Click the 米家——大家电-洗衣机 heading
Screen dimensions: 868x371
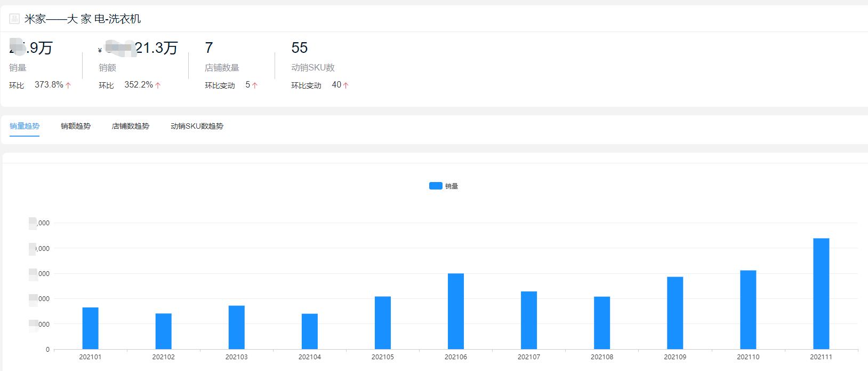point(83,19)
